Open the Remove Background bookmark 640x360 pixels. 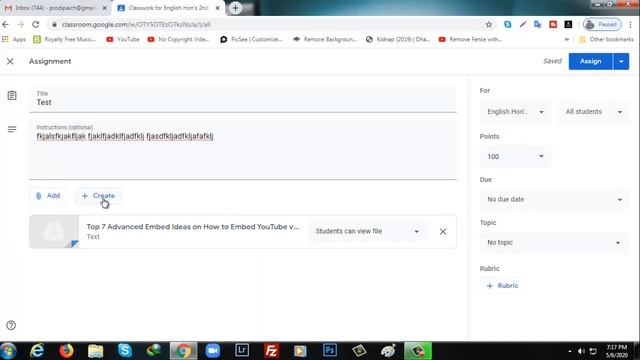324,39
